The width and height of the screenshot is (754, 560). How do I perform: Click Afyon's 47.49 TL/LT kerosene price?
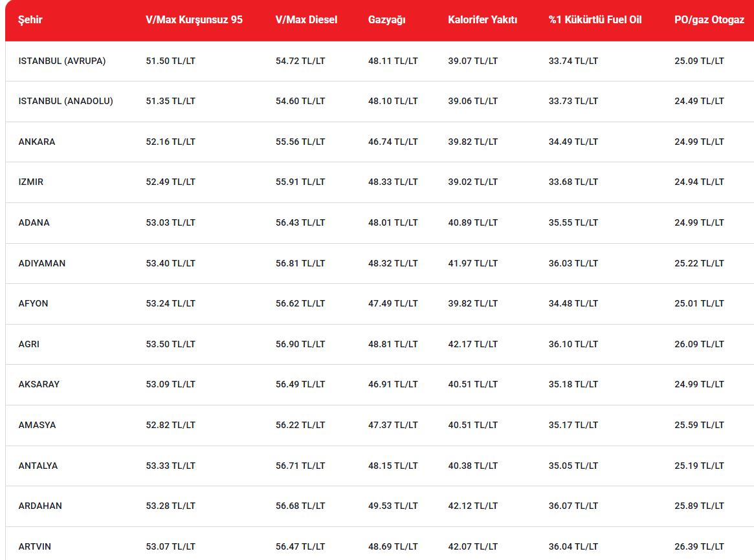click(x=393, y=303)
